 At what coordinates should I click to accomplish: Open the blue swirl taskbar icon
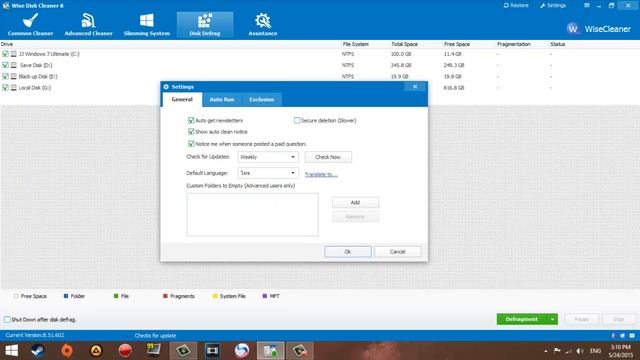coord(242,351)
